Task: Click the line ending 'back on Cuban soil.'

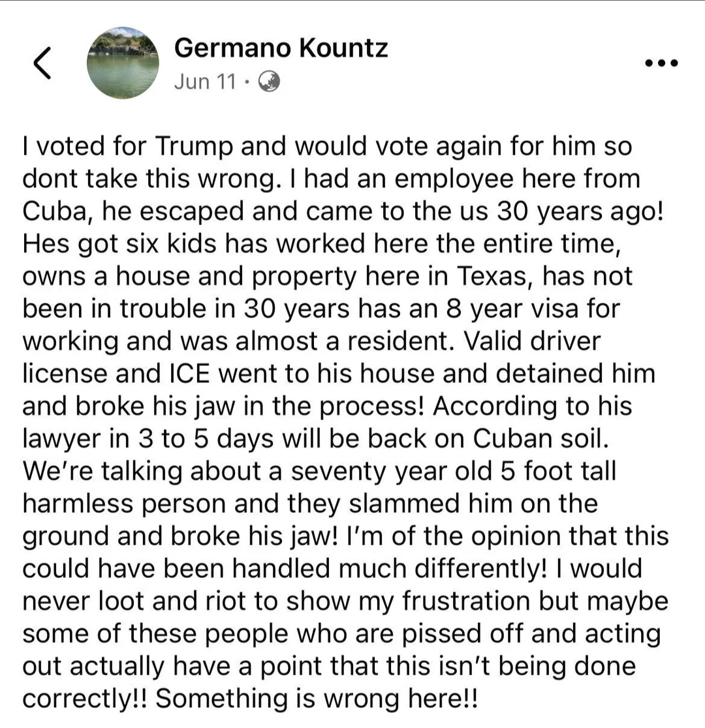Action: 315,439
